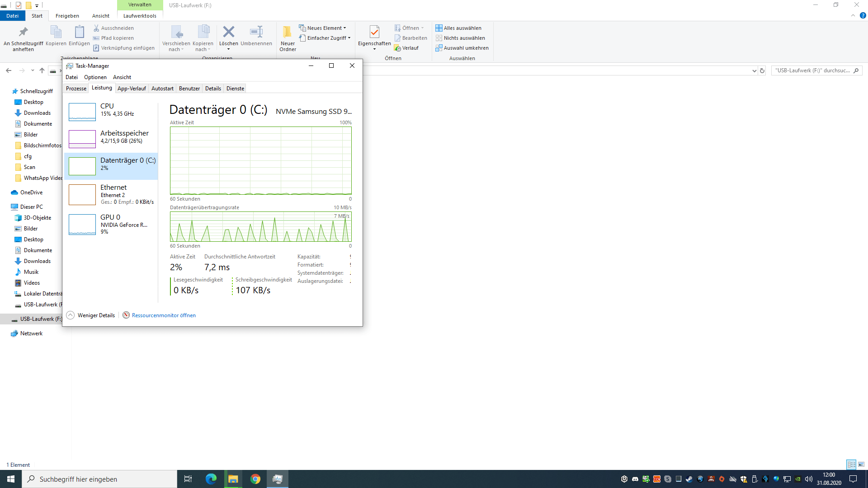The height and width of the screenshot is (488, 868).
Task: Click the Task View taskbar icon
Action: pos(188,479)
